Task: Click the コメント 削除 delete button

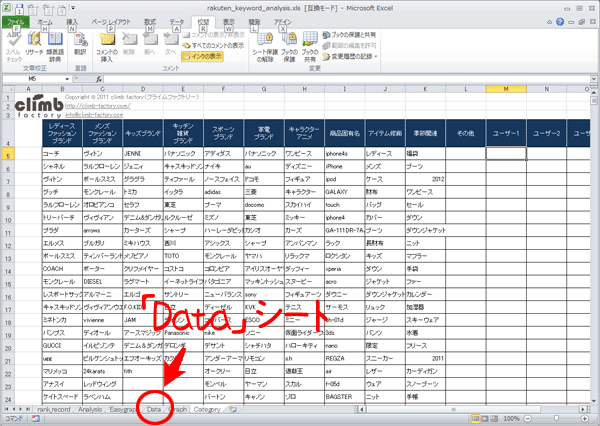Action: tap(129, 44)
